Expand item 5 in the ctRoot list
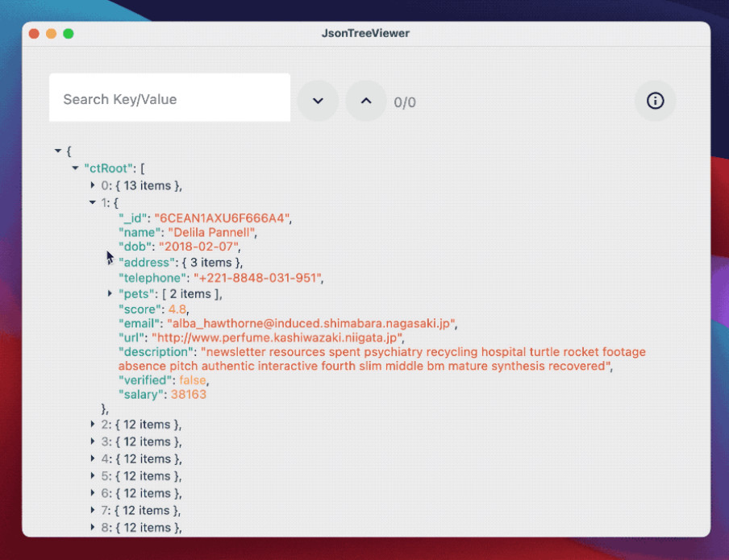Viewport: 729px width, 560px height. click(93, 475)
